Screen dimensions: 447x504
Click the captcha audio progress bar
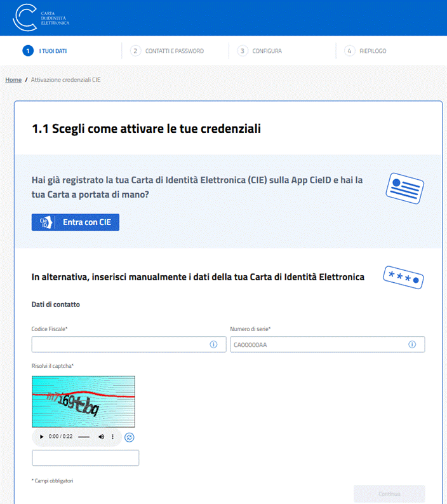click(x=84, y=437)
